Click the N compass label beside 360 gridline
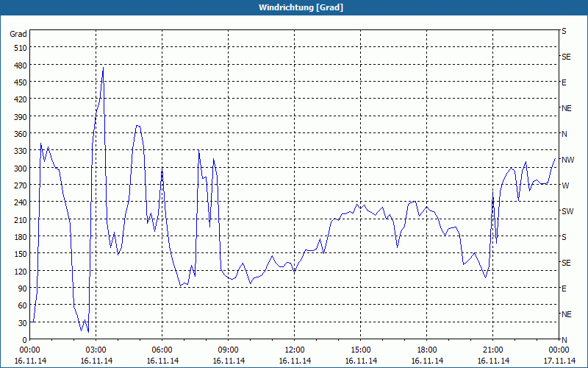 click(x=564, y=134)
